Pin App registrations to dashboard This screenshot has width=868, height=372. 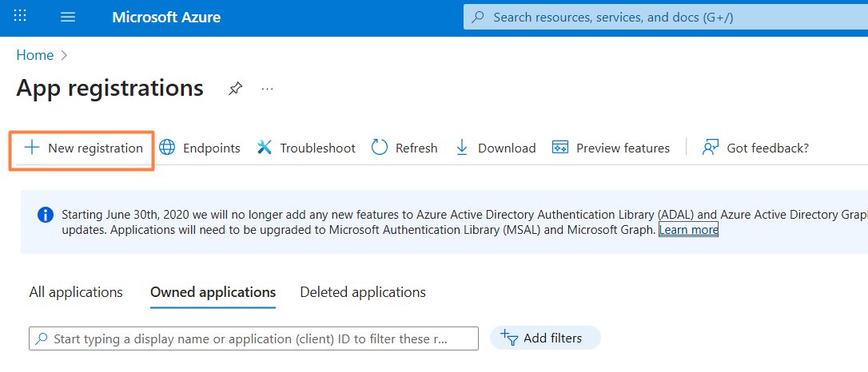pos(235,89)
